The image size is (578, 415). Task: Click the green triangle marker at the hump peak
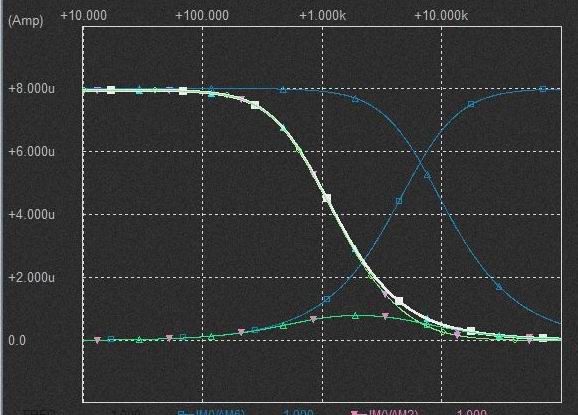[355, 315]
